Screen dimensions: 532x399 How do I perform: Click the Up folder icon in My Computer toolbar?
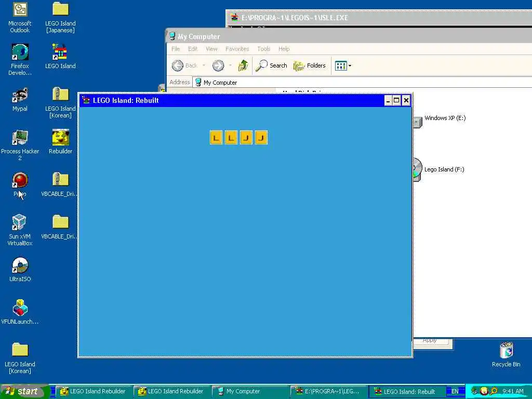click(243, 65)
